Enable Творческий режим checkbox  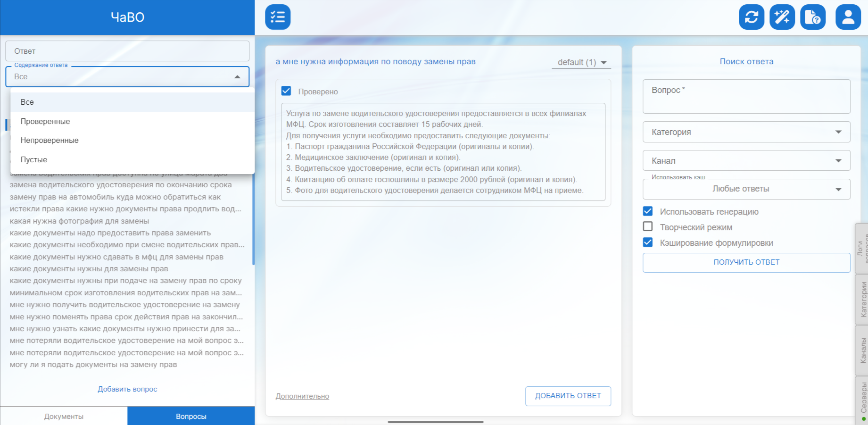[x=648, y=227]
